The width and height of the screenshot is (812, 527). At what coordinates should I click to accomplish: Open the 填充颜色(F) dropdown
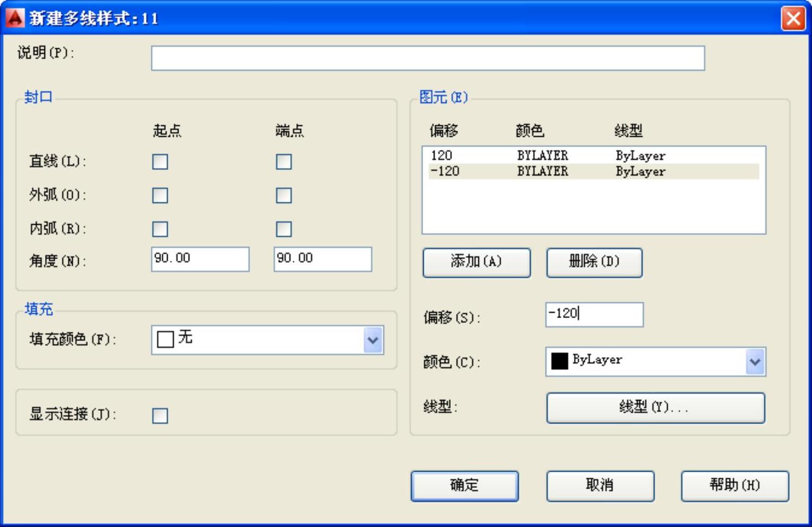pos(373,340)
